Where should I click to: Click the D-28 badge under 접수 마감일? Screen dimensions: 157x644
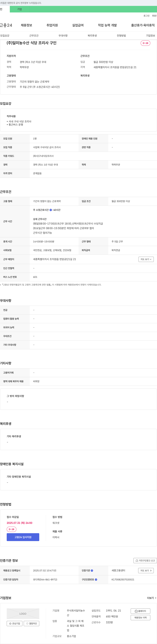click(11, 529)
